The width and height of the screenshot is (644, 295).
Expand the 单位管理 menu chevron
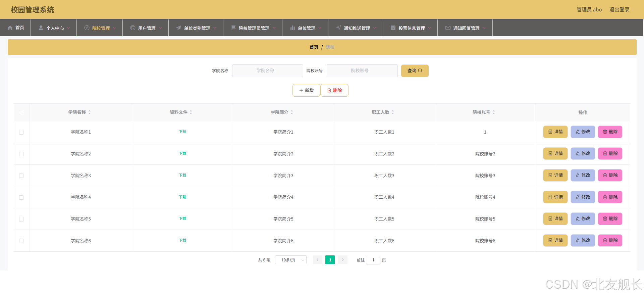click(x=320, y=28)
